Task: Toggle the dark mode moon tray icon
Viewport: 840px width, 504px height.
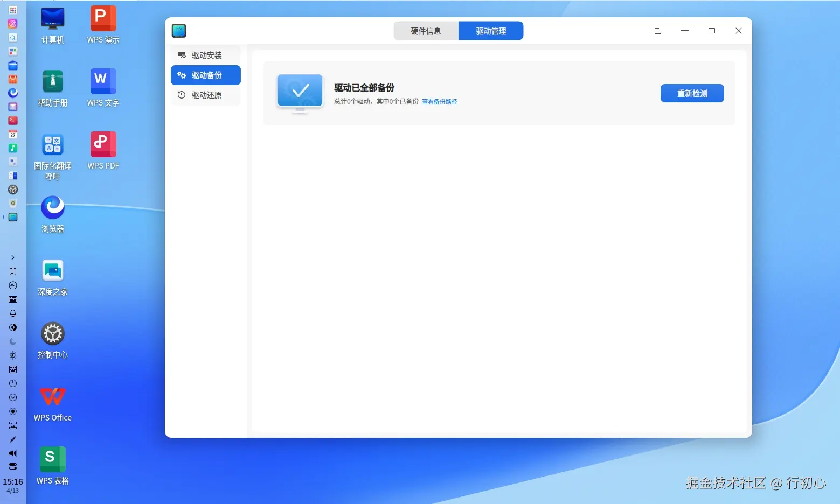Action: point(13,341)
